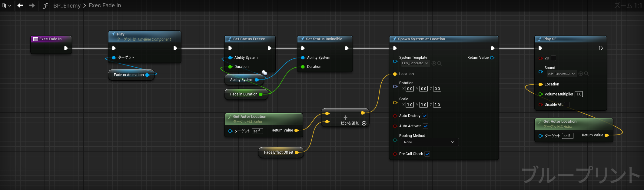The image size is (644, 190).
Task: Click Set Status Invincible input exec pin
Action: pyautogui.click(x=303, y=48)
